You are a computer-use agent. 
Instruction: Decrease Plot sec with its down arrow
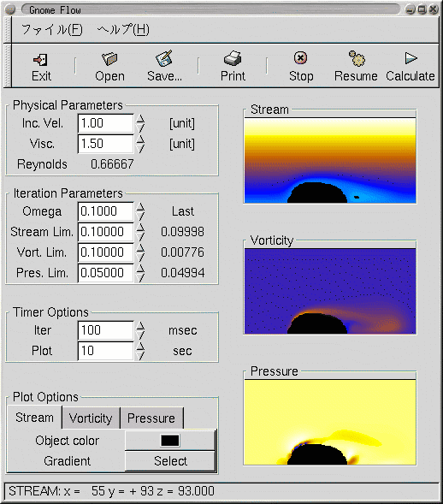coord(140,355)
